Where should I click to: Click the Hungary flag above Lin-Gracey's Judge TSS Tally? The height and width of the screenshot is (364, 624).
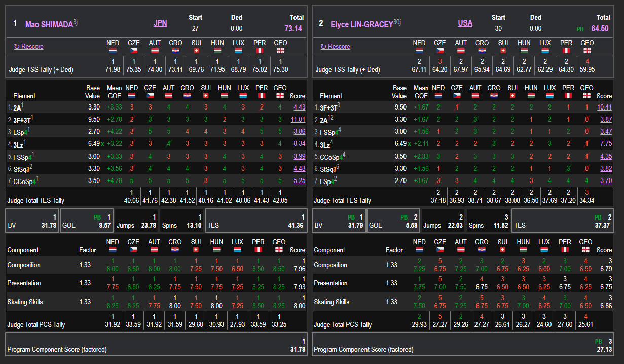point(524,51)
